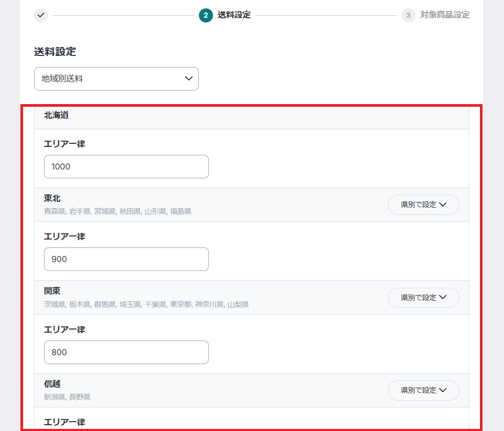The image size is (504, 431).
Task: Go to the 対象商品設定 step label
Action: pos(444,15)
